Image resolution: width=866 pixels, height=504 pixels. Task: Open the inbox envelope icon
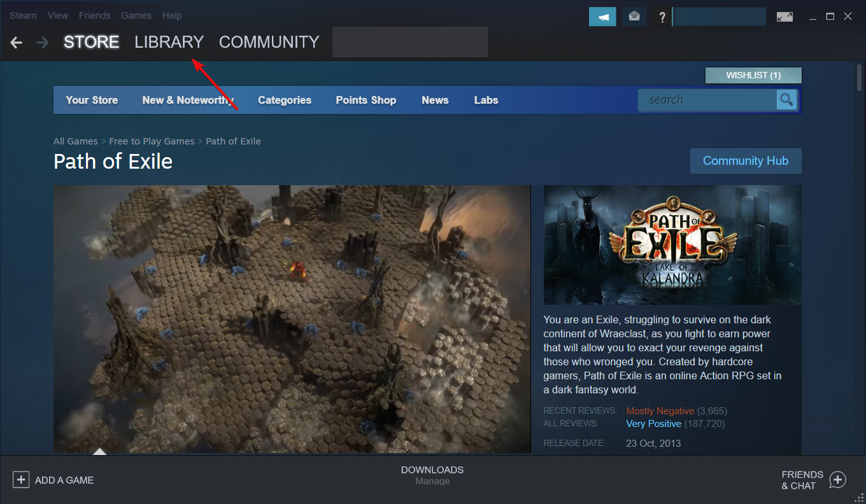(x=634, y=17)
